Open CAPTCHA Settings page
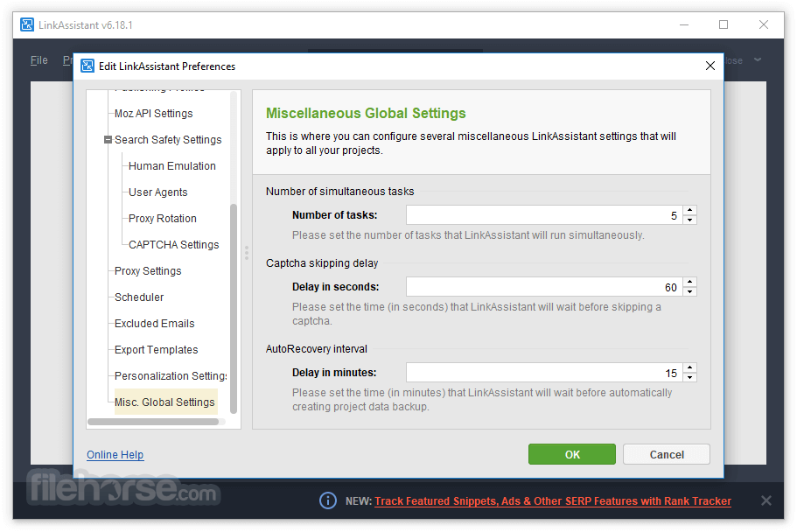Viewport: 797px width, 532px height. click(173, 245)
